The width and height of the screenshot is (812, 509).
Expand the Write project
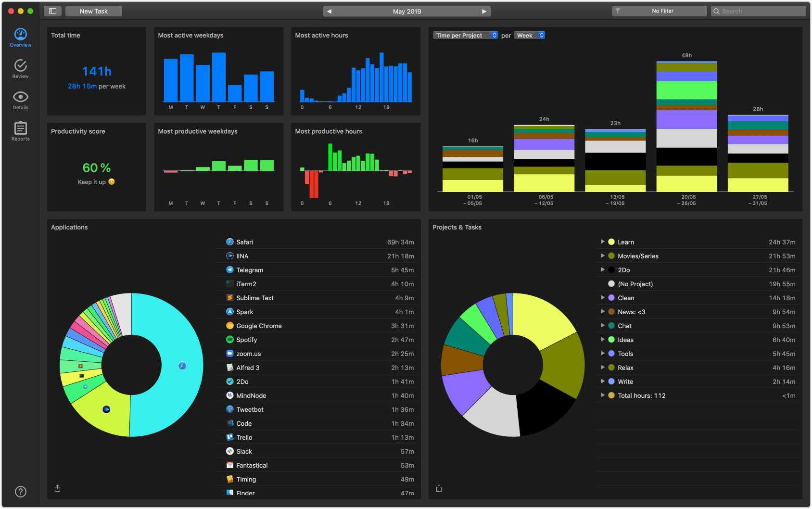click(603, 381)
